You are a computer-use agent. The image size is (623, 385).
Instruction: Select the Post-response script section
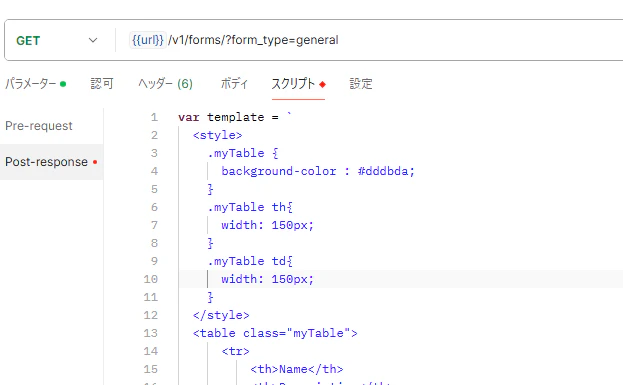51,162
